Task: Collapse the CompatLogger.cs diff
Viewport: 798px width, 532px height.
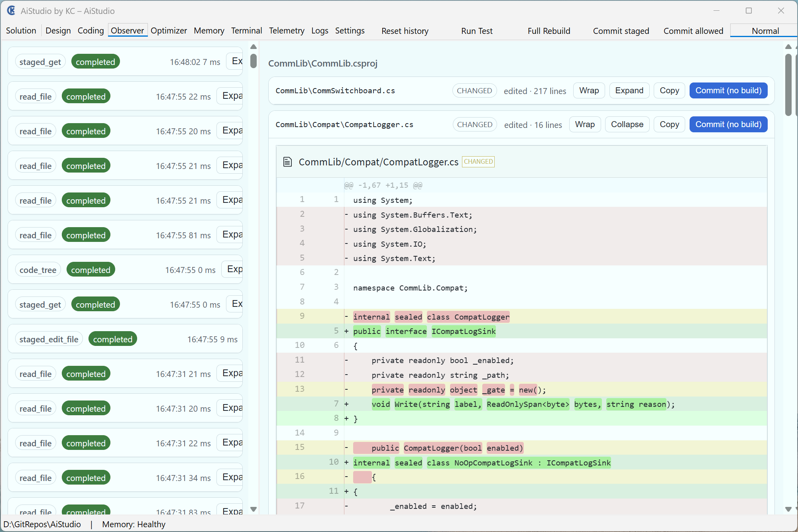Action: pyautogui.click(x=627, y=124)
